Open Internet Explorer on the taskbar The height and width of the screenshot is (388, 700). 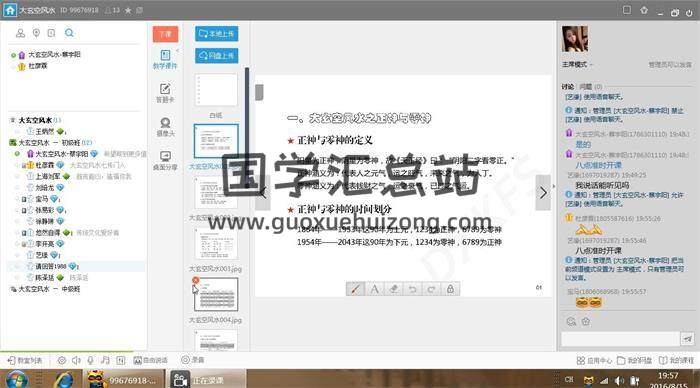[63, 380]
